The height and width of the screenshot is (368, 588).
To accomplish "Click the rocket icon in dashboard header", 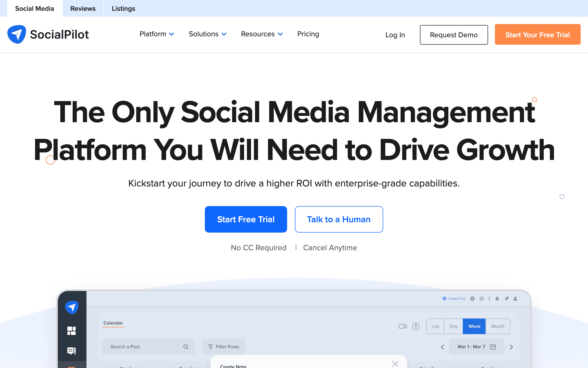I will tap(507, 299).
